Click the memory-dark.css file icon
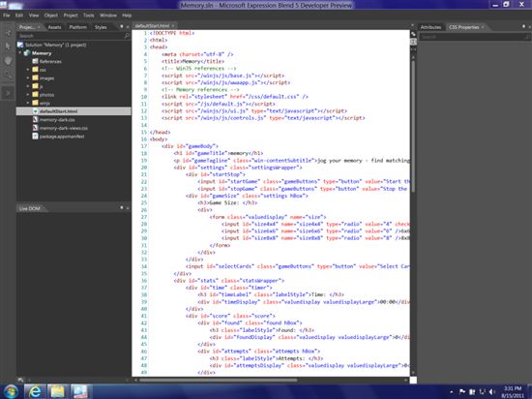 pyautogui.click(x=35, y=119)
